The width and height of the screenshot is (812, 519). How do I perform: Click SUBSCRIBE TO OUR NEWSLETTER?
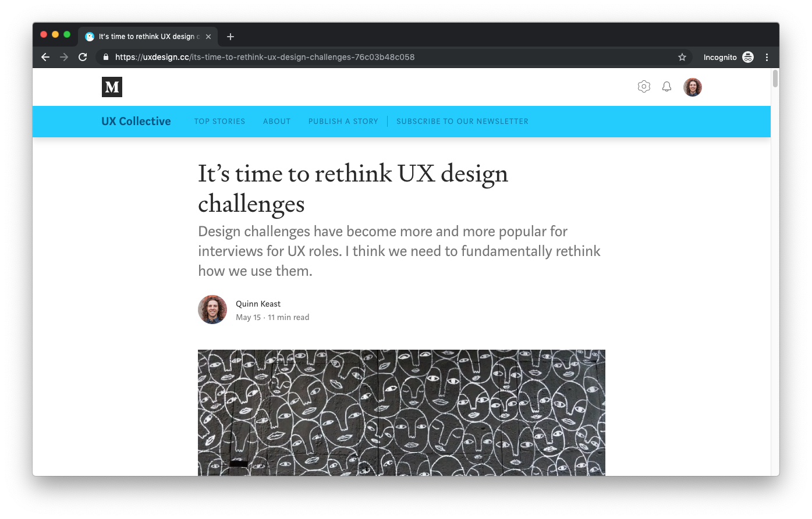(x=462, y=122)
